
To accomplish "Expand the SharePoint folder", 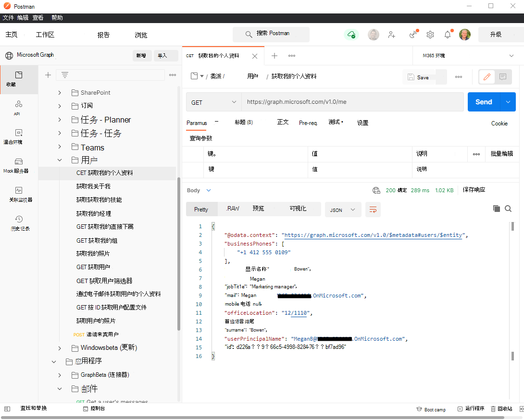I will [x=60, y=93].
